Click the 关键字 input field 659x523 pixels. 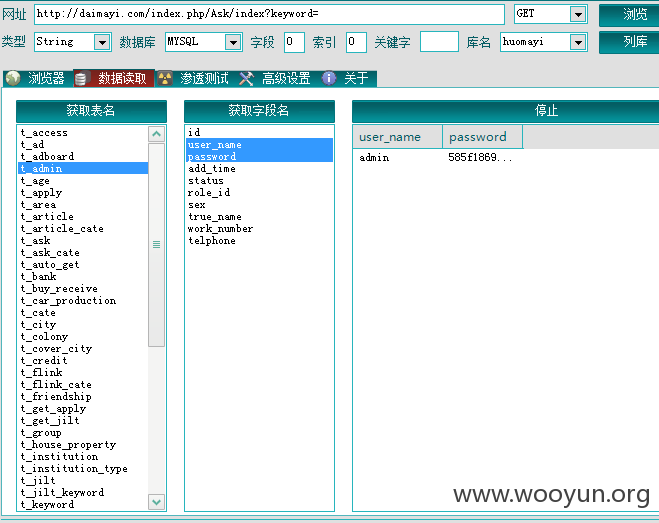pos(439,42)
